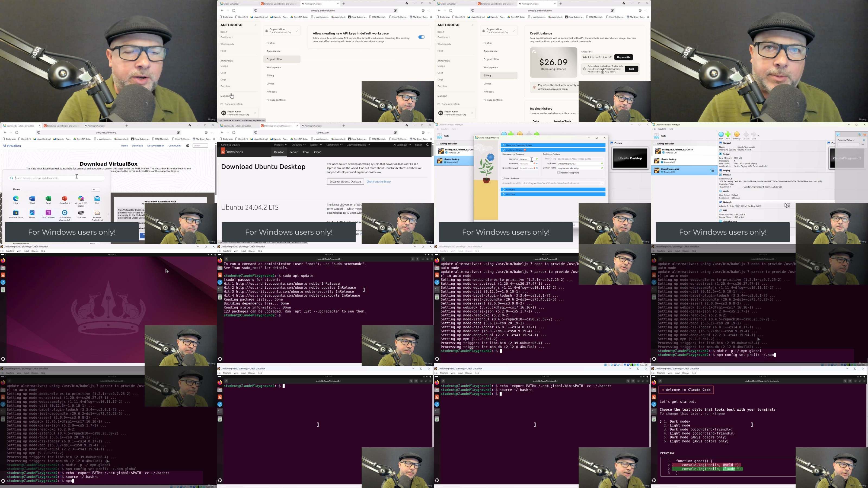
Task: Check the Guest Additions checkbox
Action: pos(503,178)
